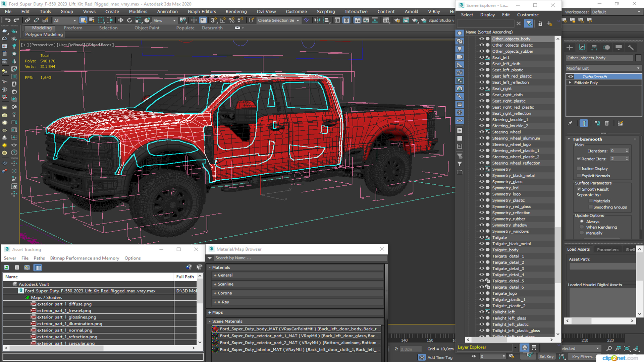This screenshot has width=644, height=362.
Task: Click Make Unique icon under modifier stack
Action: (597, 123)
